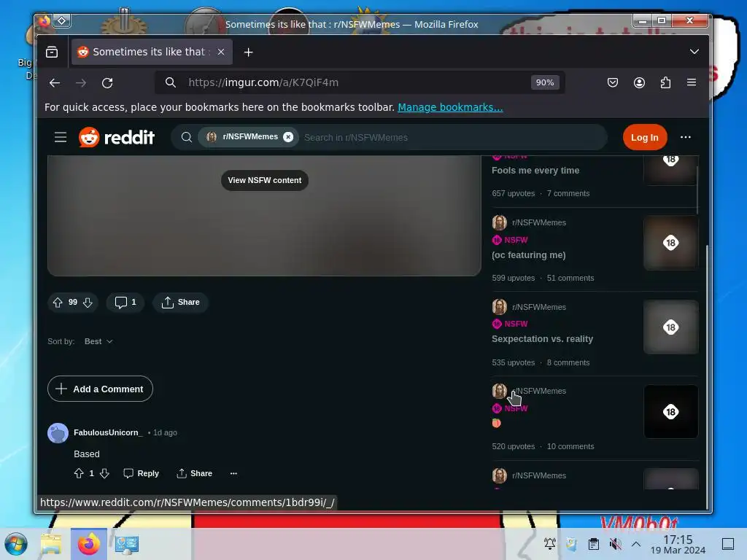The width and height of the screenshot is (747, 560).
Task: Upvote FabulousUnicorn_ comment
Action: pyautogui.click(x=79, y=473)
